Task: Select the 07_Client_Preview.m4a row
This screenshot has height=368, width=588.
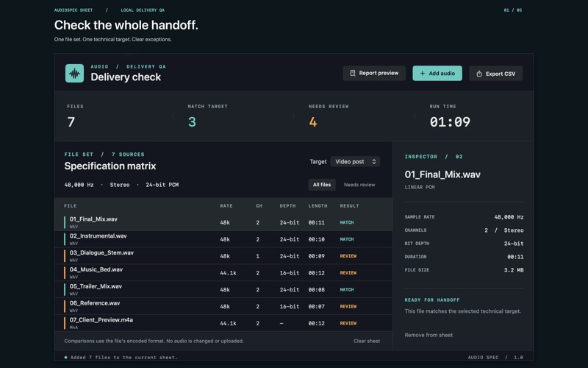Action: 223,323
